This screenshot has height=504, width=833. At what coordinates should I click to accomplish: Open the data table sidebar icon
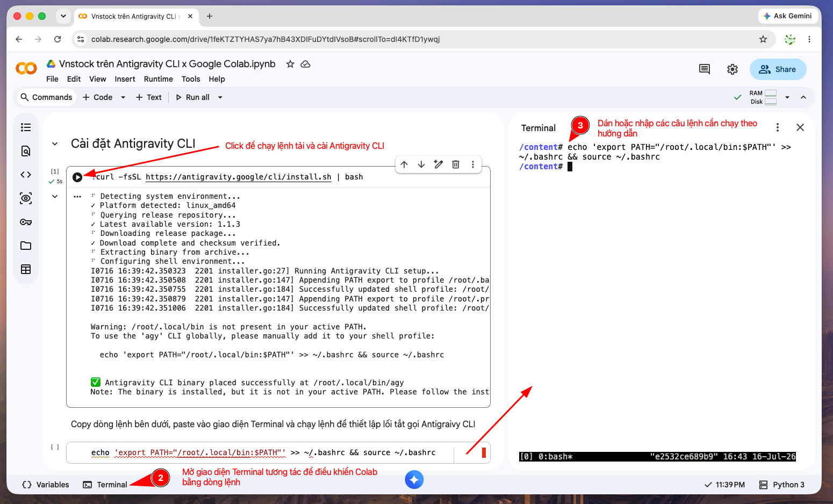click(x=26, y=269)
